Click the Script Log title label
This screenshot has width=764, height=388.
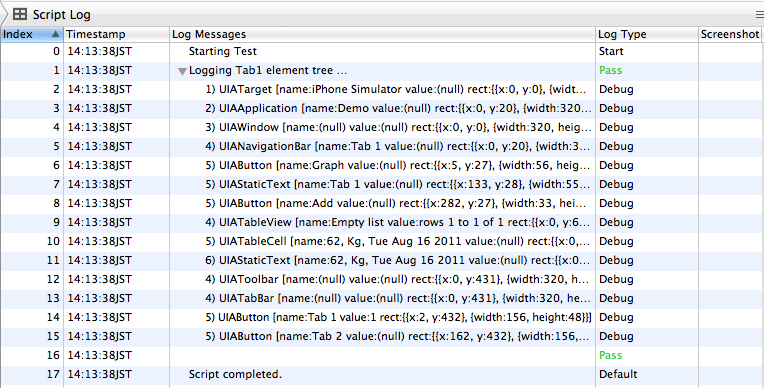click(x=61, y=15)
